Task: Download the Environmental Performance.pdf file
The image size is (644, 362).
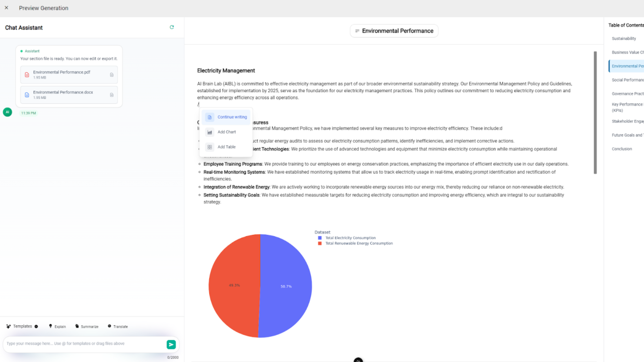Action: pos(112,75)
